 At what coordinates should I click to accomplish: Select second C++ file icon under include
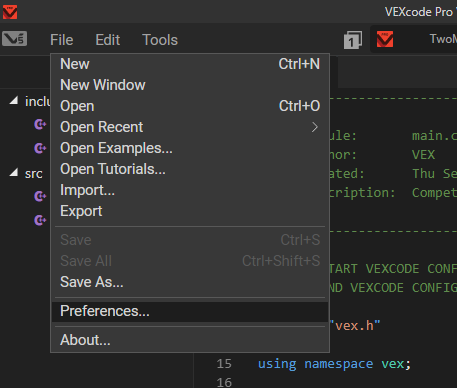(40, 148)
